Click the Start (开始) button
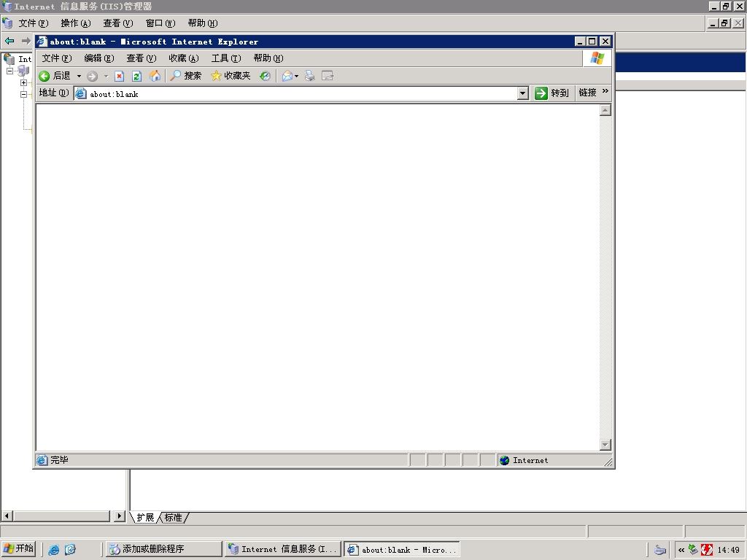The height and width of the screenshot is (560, 747). (x=18, y=548)
